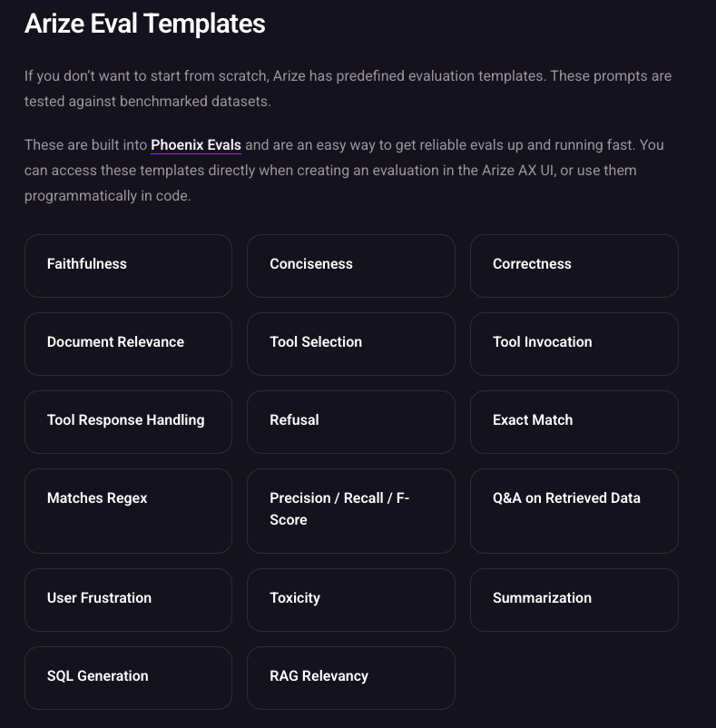The width and height of the screenshot is (716, 728).
Task: Open the Conciseness eval template
Action: tap(350, 265)
